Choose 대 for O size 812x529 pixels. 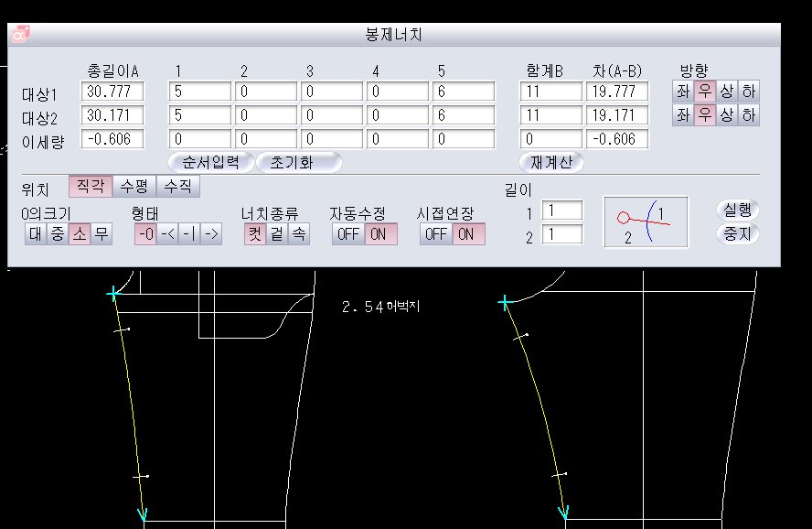(x=35, y=233)
